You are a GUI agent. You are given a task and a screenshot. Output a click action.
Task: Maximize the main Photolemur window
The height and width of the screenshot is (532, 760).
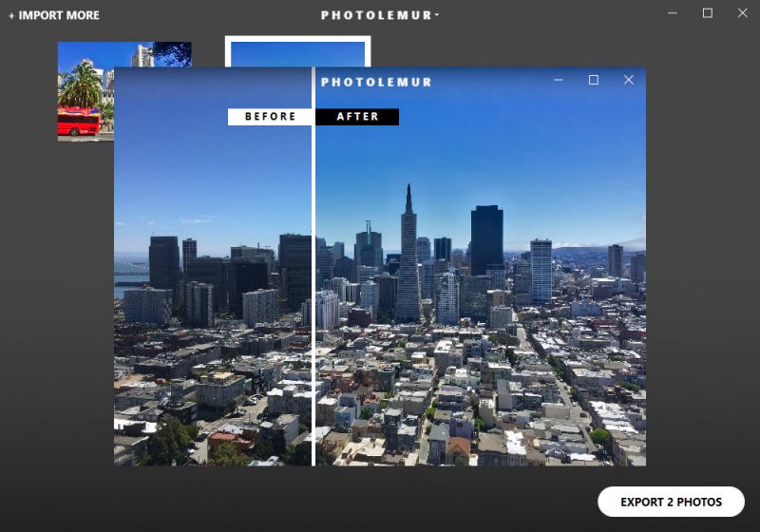click(707, 13)
